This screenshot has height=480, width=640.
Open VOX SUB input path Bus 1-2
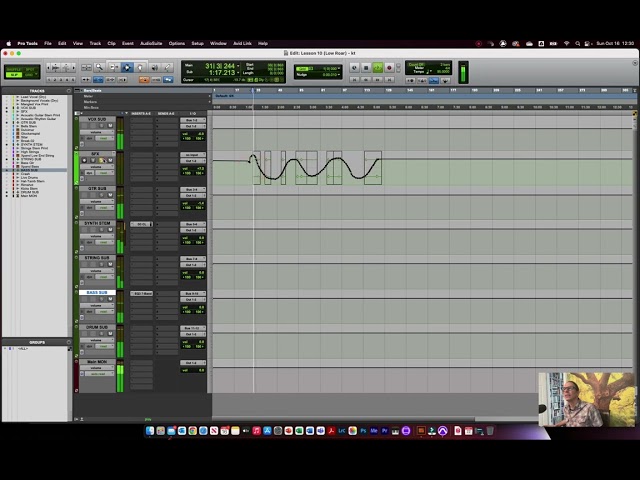193,120
